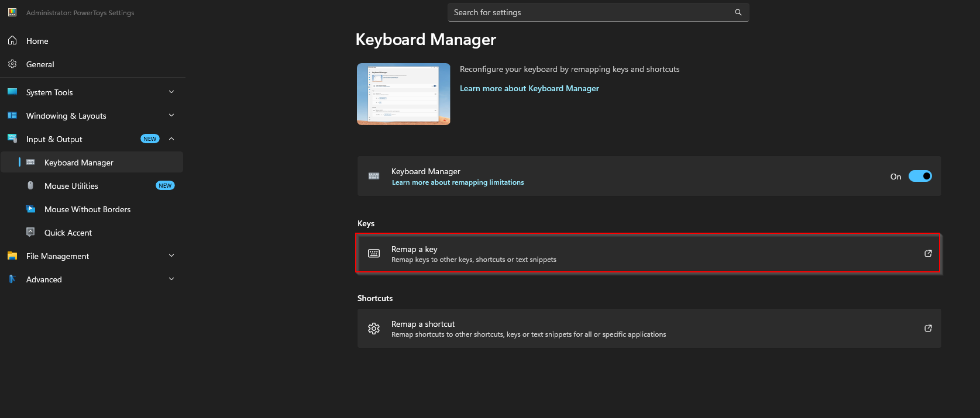Click the Remap a key open-window icon

click(928, 254)
